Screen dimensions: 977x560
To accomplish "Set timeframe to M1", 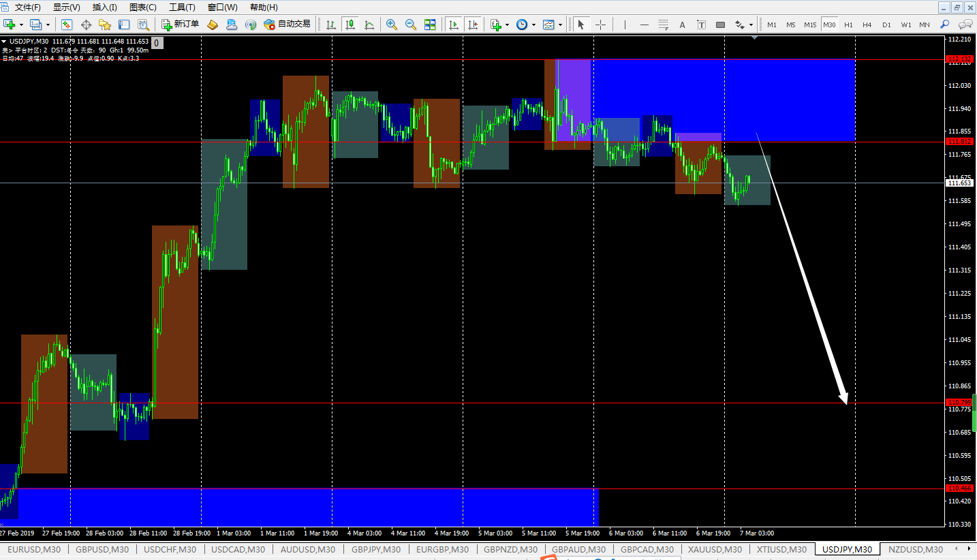I will pos(772,25).
